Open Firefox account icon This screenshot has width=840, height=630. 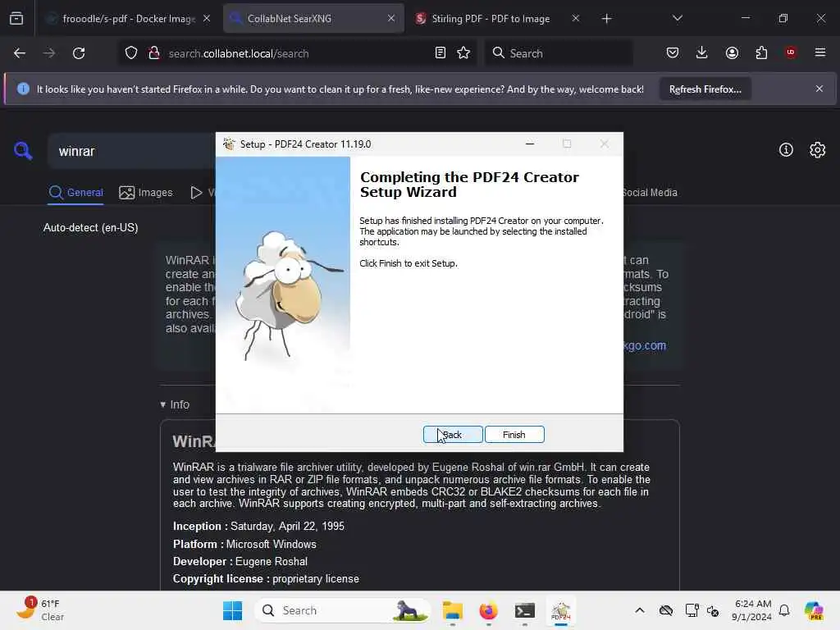732,53
